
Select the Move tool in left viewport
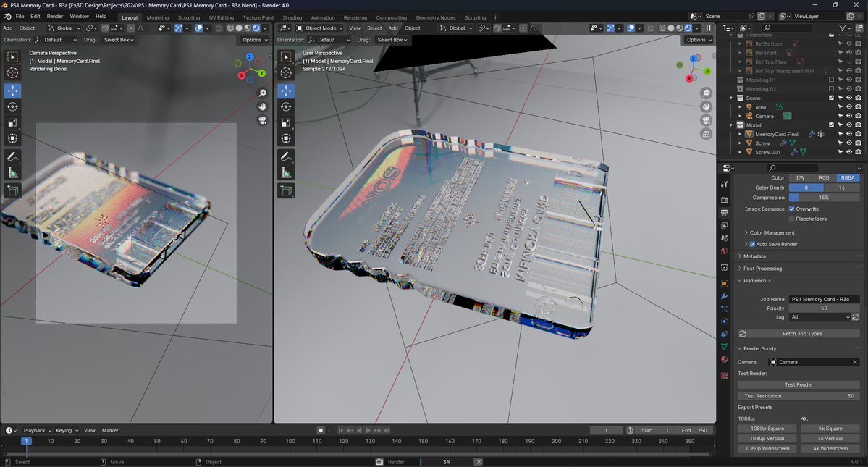click(x=12, y=91)
